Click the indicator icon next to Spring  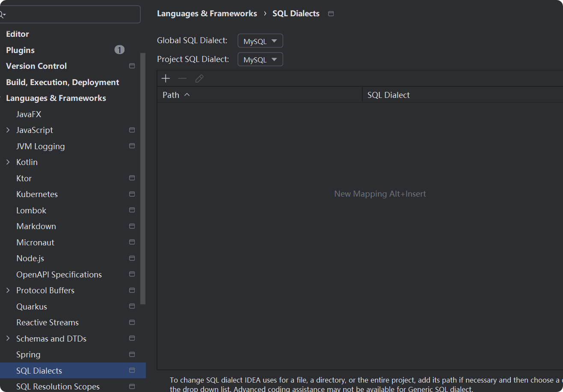(x=132, y=354)
